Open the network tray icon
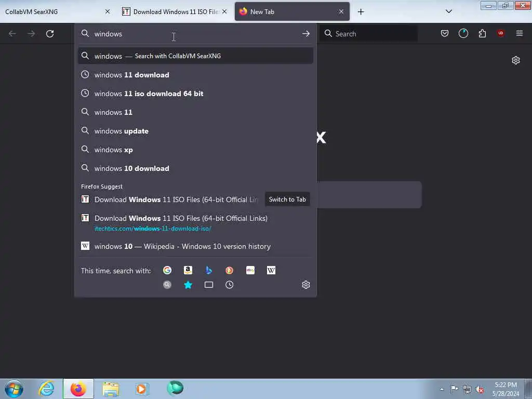The image size is (532, 399). click(x=467, y=390)
